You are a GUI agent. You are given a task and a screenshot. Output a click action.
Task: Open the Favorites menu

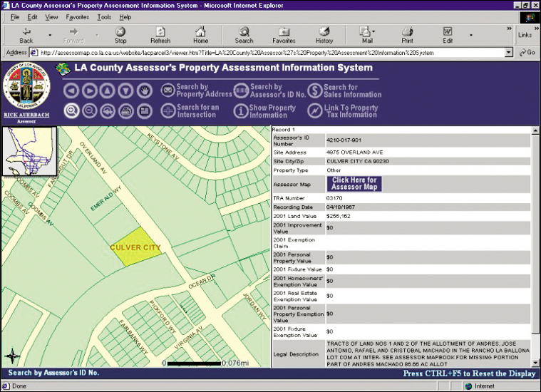tap(77, 17)
